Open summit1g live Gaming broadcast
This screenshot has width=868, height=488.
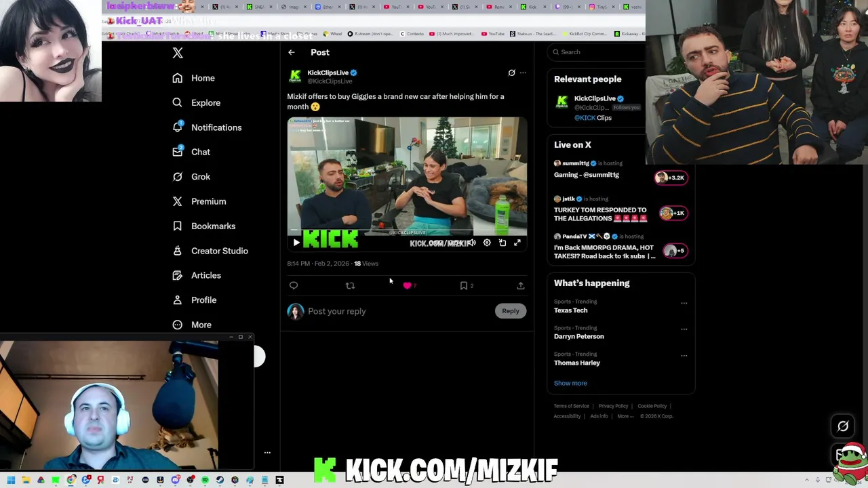pyautogui.click(x=586, y=175)
